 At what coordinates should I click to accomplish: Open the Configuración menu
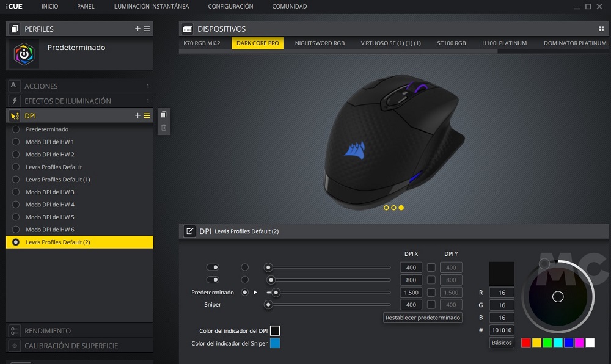click(x=230, y=7)
